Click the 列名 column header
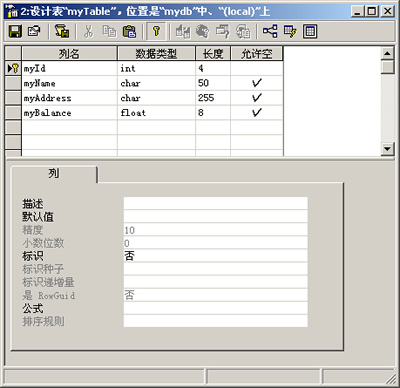The height and width of the screenshot is (388, 400). pyautogui.click(x=69, y=54)
